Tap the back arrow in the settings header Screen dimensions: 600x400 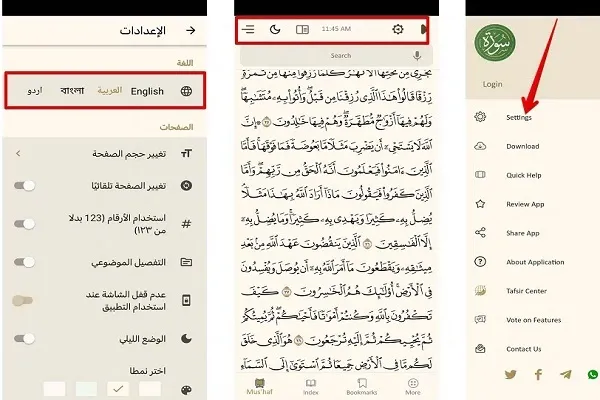[x=191, y=30]
